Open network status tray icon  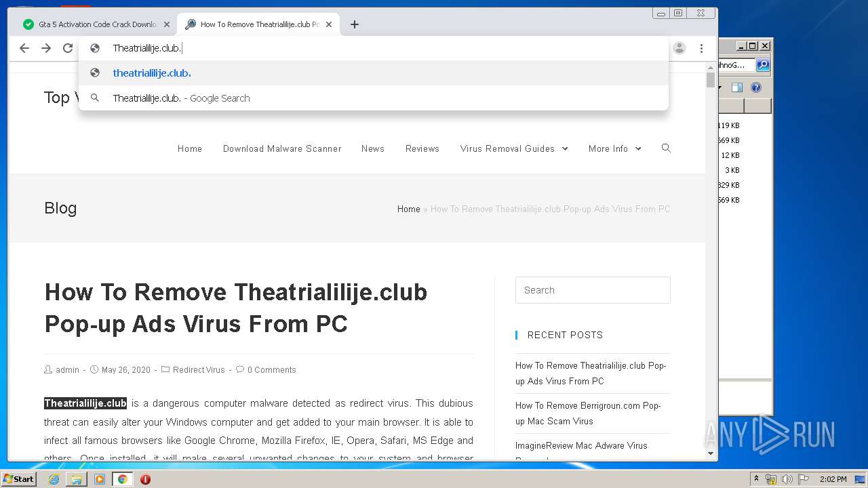coord(771,479)
